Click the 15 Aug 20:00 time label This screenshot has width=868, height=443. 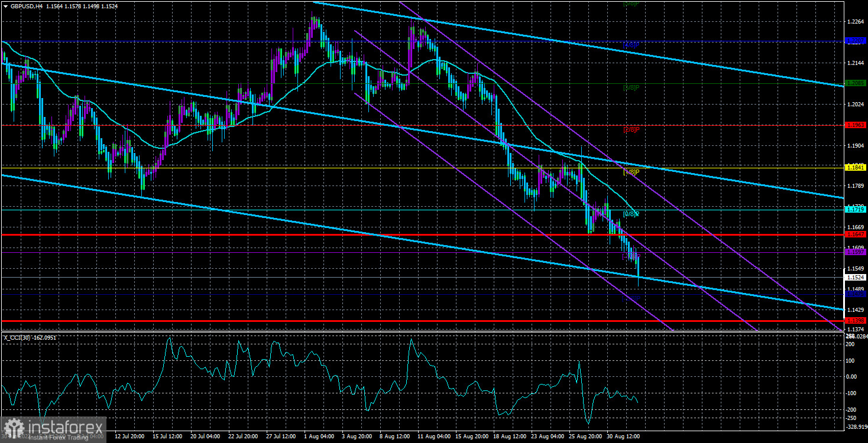tap(471, 437)
